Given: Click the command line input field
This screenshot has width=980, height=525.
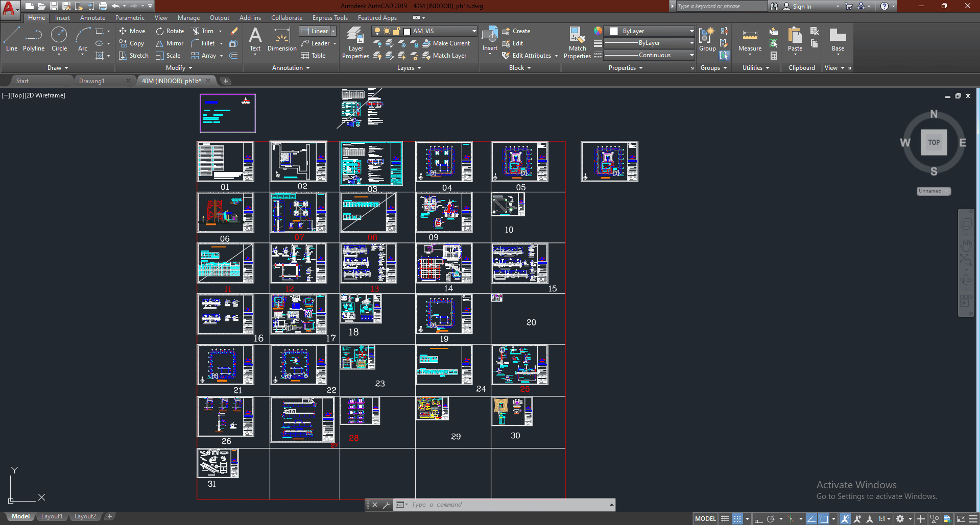Looking at the screenshot, I should [506, 505].
